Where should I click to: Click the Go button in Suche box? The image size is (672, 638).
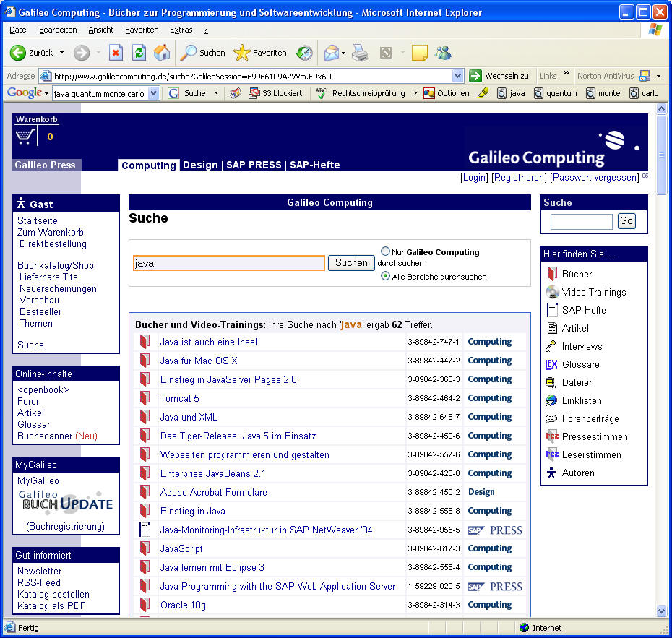click(x=626, y=221)
